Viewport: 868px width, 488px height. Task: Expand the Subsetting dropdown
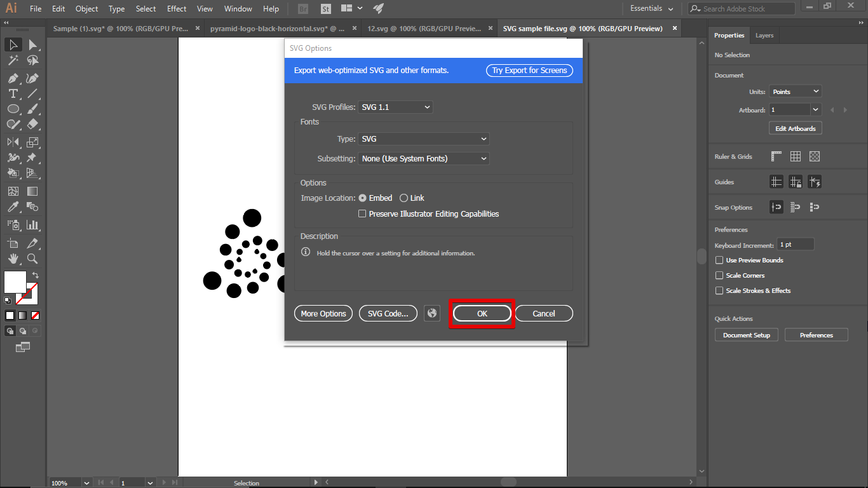424,159
